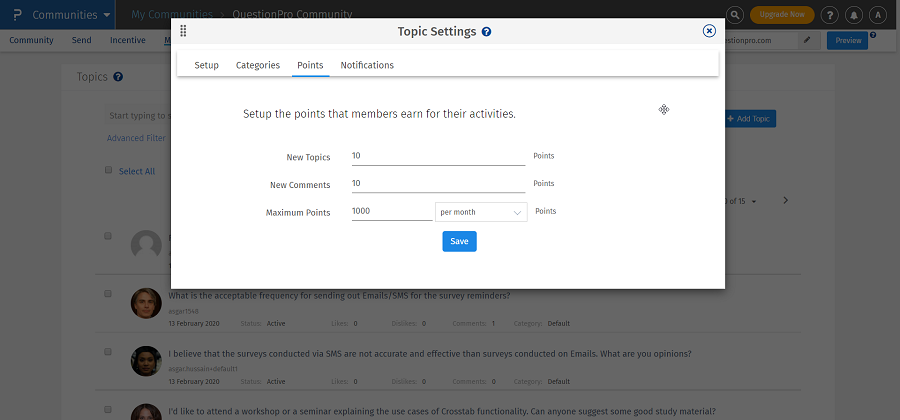
Task: Click help icon beside Topic Settings title
Action: (486, 32)
